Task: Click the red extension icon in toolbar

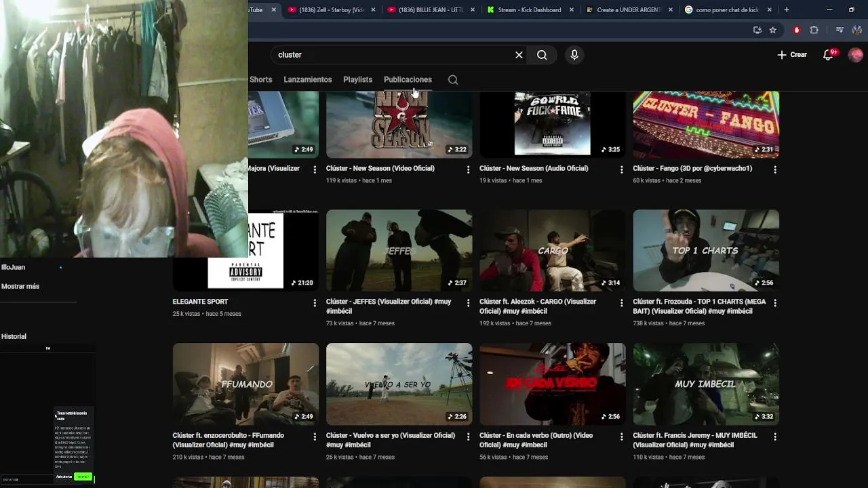Action: pyautogui.click(x=797, y=30)
